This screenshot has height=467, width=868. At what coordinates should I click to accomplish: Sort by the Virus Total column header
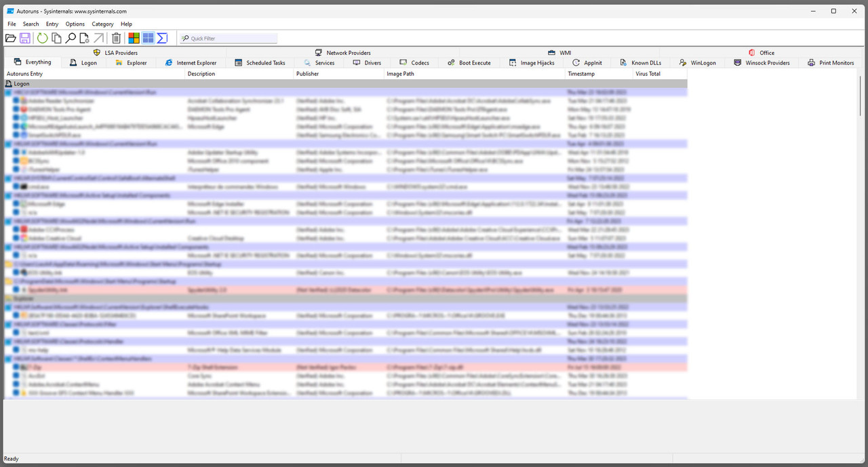tap(660, 74)
